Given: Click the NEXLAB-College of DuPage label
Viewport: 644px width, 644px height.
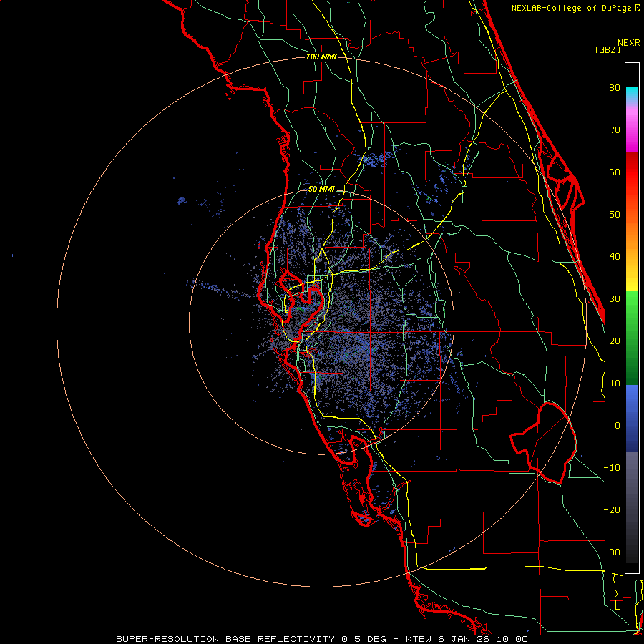Looking at the screenshot, I should pyautogui.click(x=572, y=8).
